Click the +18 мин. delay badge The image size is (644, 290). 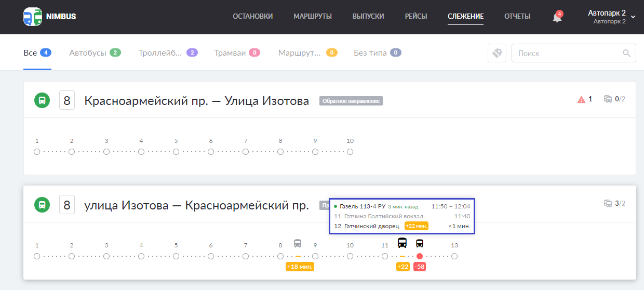(300, 267)
